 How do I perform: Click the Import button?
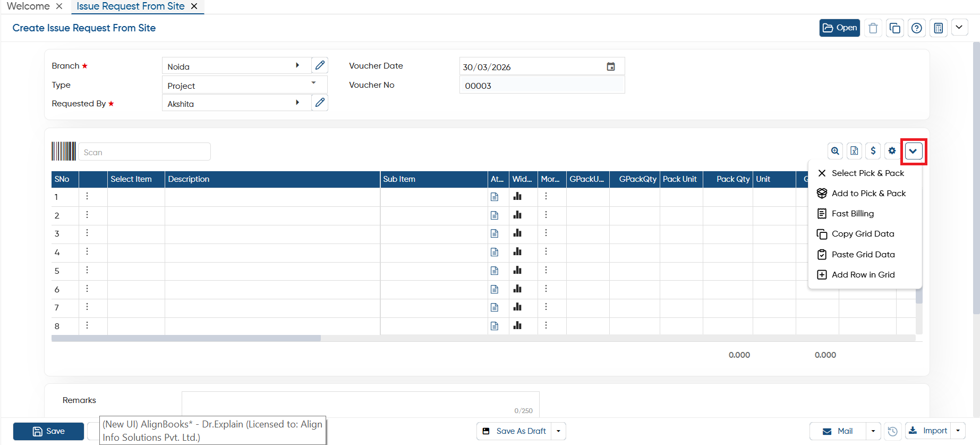point(928,431)
